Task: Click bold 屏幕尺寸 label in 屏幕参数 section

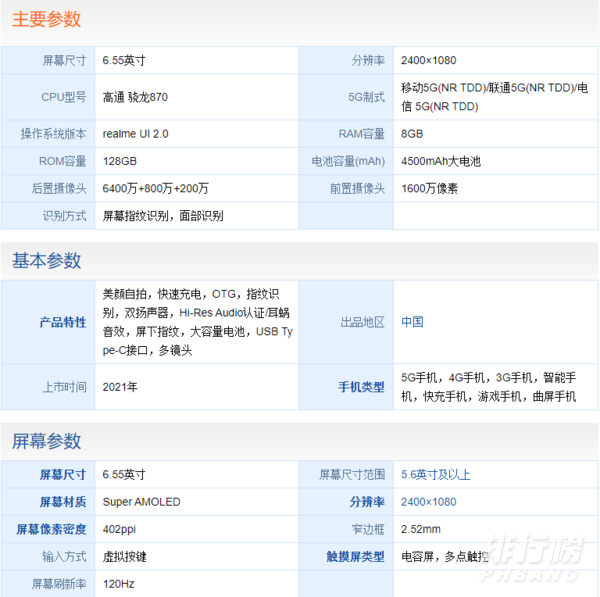Action: [63, 475]
